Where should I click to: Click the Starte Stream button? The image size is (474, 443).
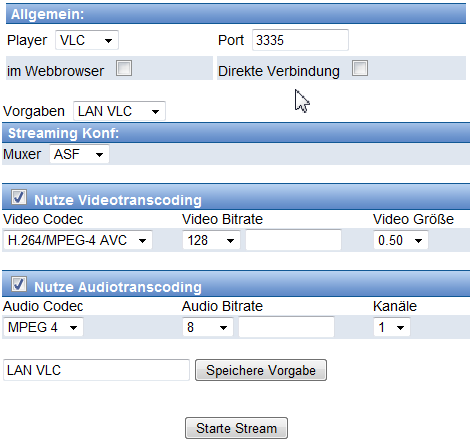click(x=236, y=428)
